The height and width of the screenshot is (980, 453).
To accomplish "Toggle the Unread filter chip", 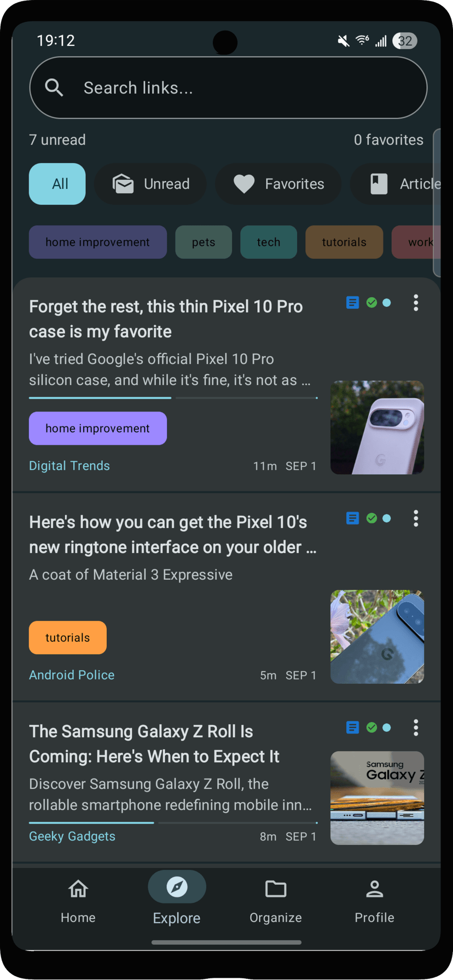I will click(x=150, y=184).
